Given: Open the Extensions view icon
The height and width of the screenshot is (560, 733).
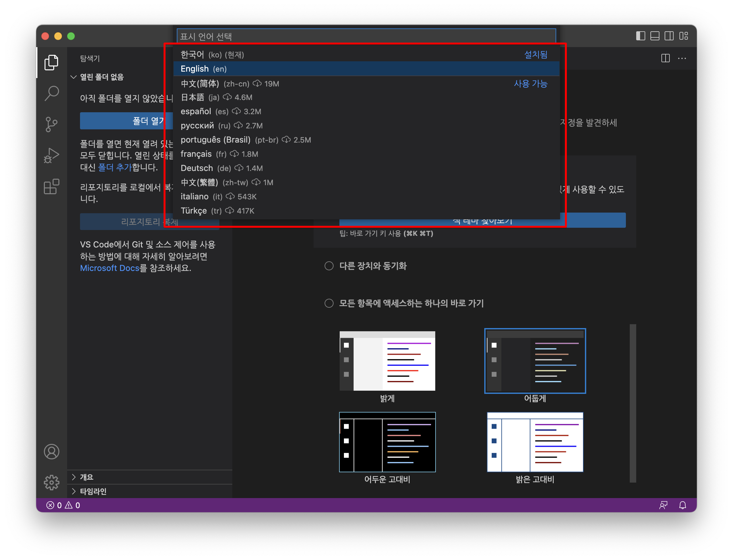Looking at the screenshot, I should coord(51,187).
